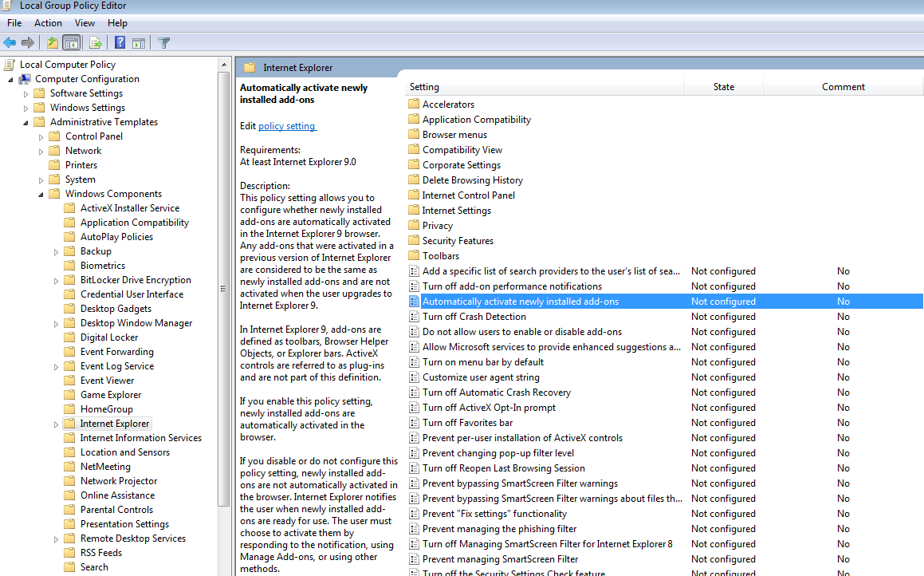
Task: Open the policy setting edit link
Action: click(287, 125)
